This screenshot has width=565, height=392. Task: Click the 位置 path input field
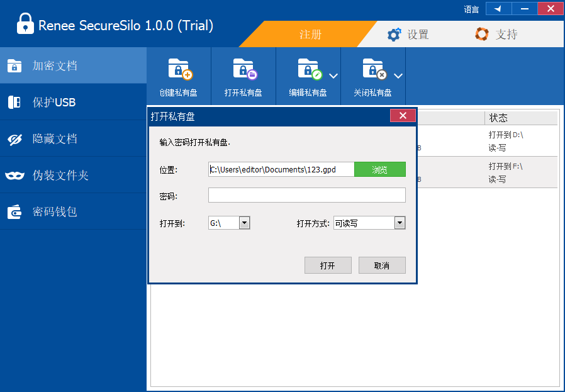point(281,169)
